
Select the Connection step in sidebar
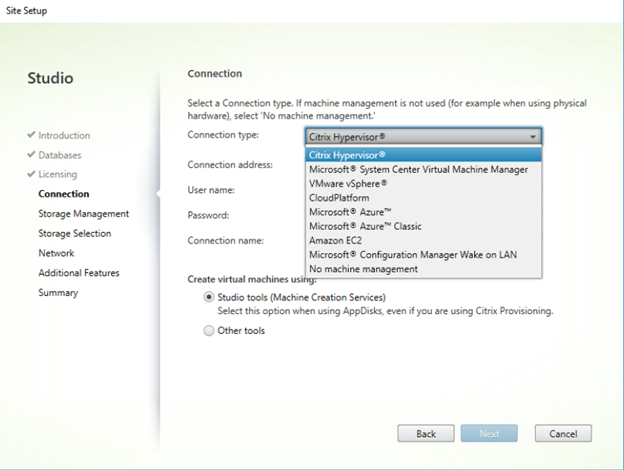[64, 194]
